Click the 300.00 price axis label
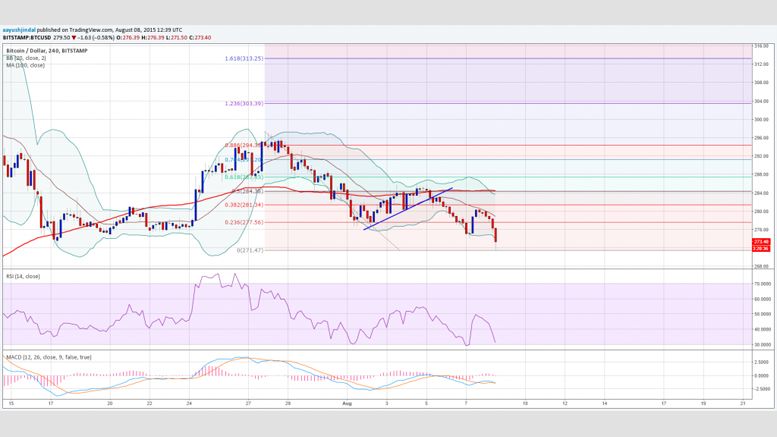The height and width of the screenshot is (437, 777). (761, 119)
